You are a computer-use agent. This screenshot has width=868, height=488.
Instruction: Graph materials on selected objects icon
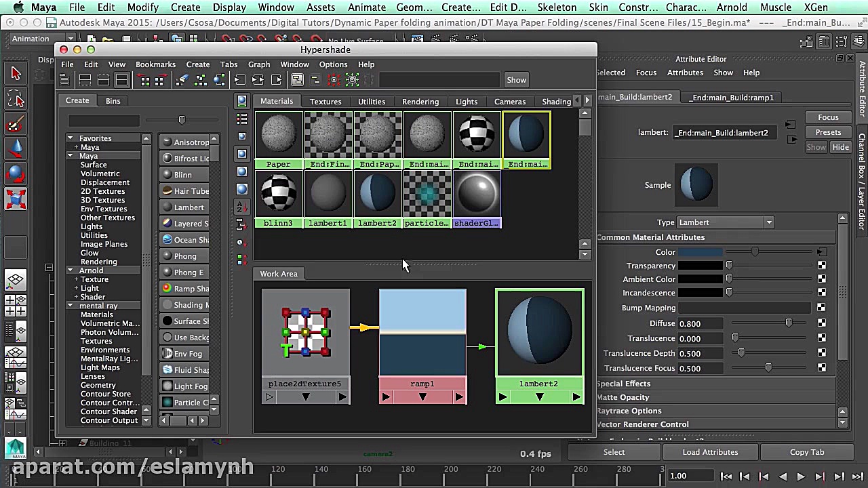coord(219,80)
